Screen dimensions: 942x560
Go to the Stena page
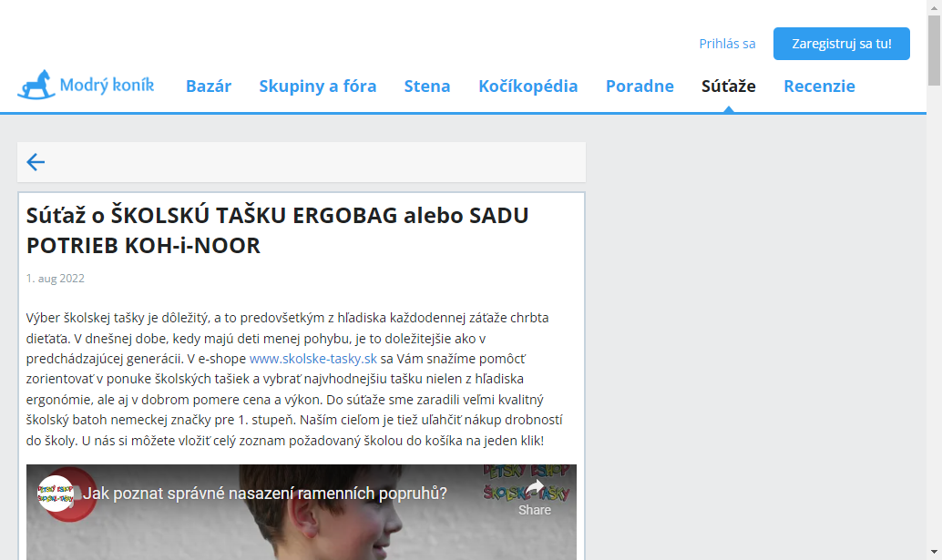point(427,86)
